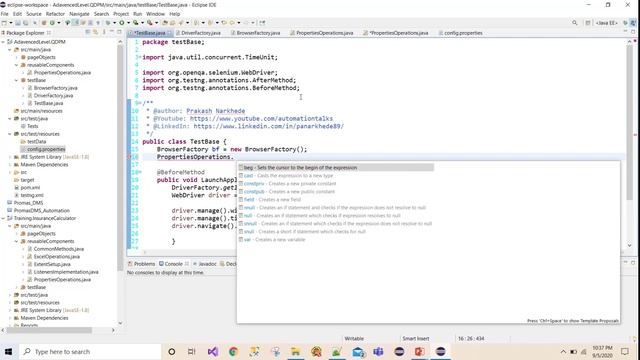Collapse the testBase package in AdavencedLevel.QDPM
The image size is (640, 360).
point(17,80)
